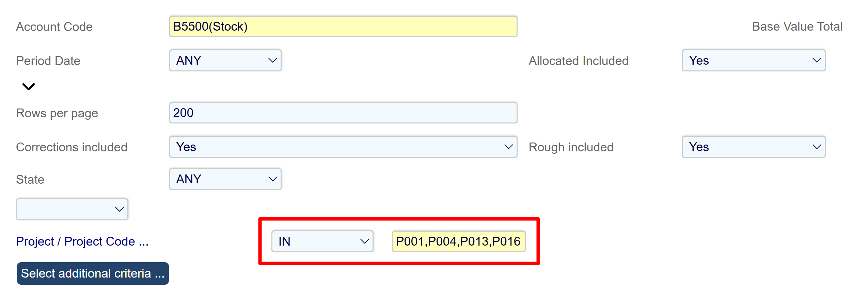Open the Corrections included dropdown

coord(343,147)
